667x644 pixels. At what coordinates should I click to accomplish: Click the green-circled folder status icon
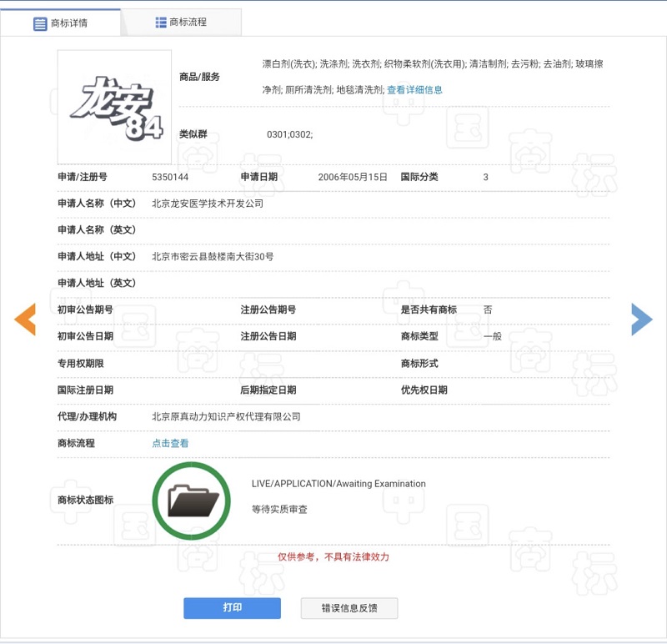(191, 501)
